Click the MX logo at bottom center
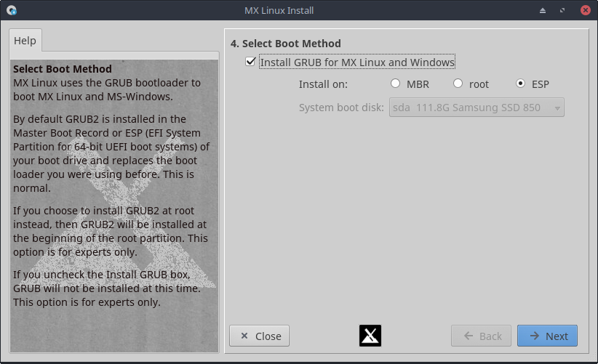The height and width of the screenshot is (364, 598). (x=370, y=336)
